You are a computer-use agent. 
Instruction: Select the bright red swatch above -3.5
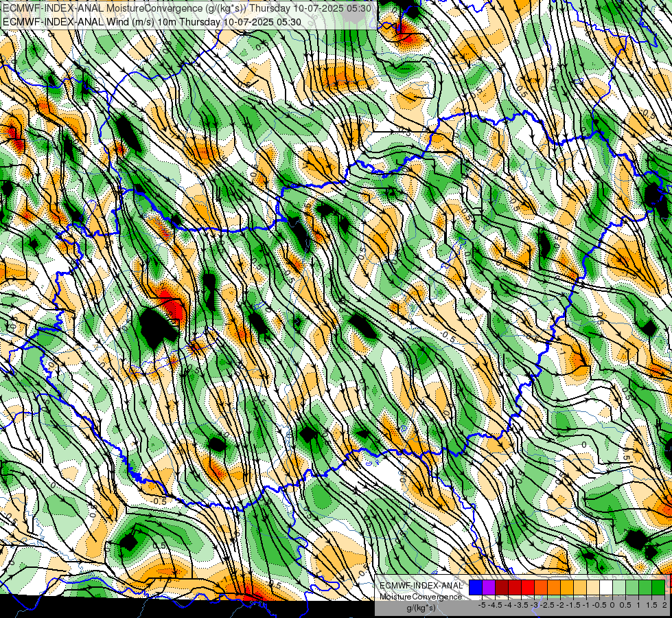pos(528,587)
